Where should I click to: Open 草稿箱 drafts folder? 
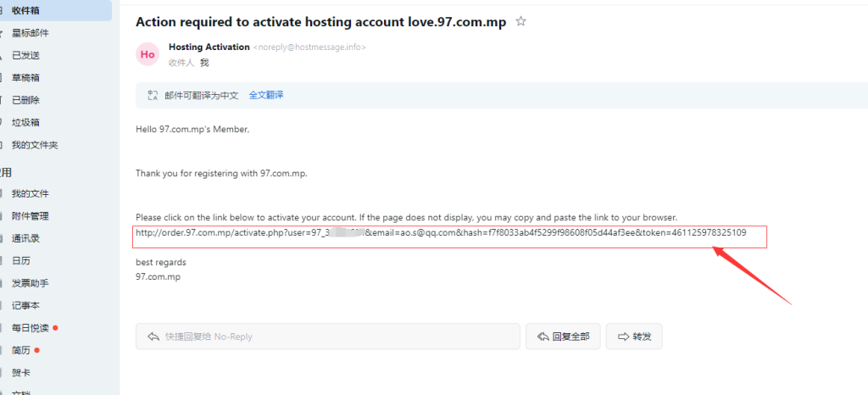pyautogui.click(x=25, y=78)
